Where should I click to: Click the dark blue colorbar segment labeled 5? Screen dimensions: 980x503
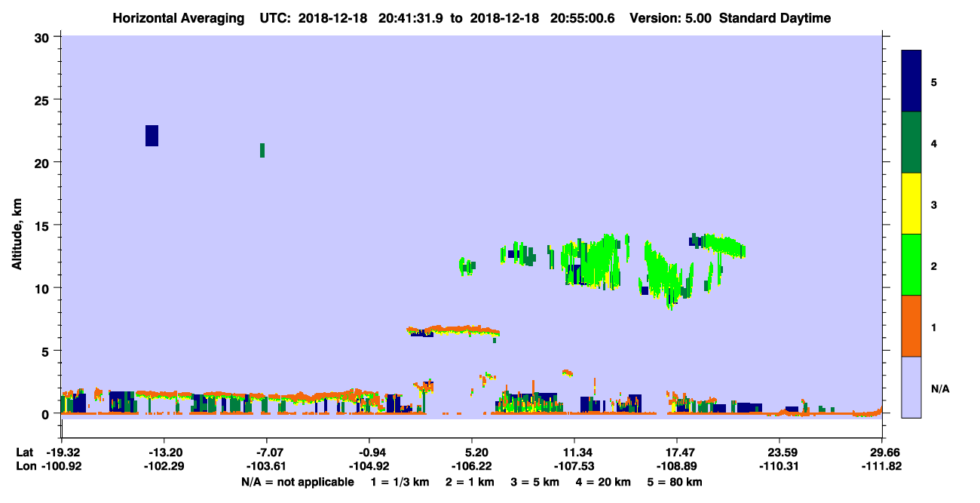pos(911,81)
